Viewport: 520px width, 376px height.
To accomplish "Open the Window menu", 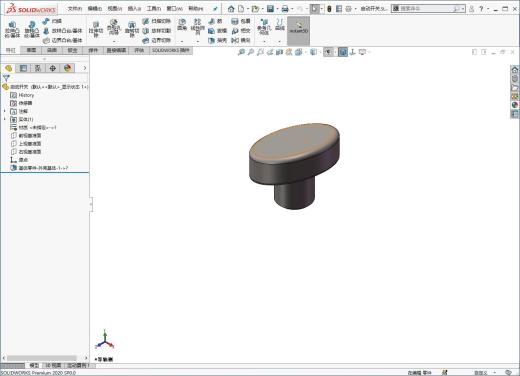I will pos(175,9).
